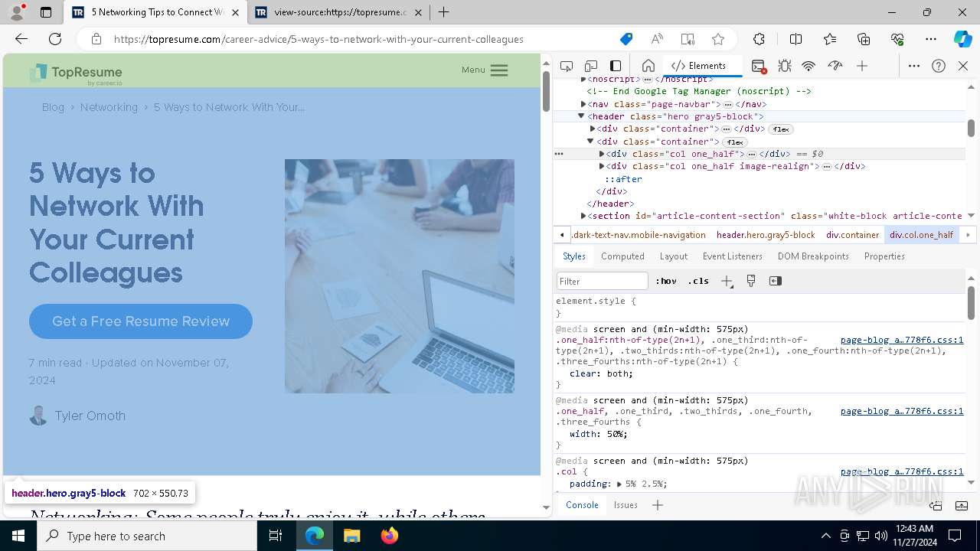Toggle the :hov element state panel
The width and height of the screenshot is (980, 551).
(666, 281)
